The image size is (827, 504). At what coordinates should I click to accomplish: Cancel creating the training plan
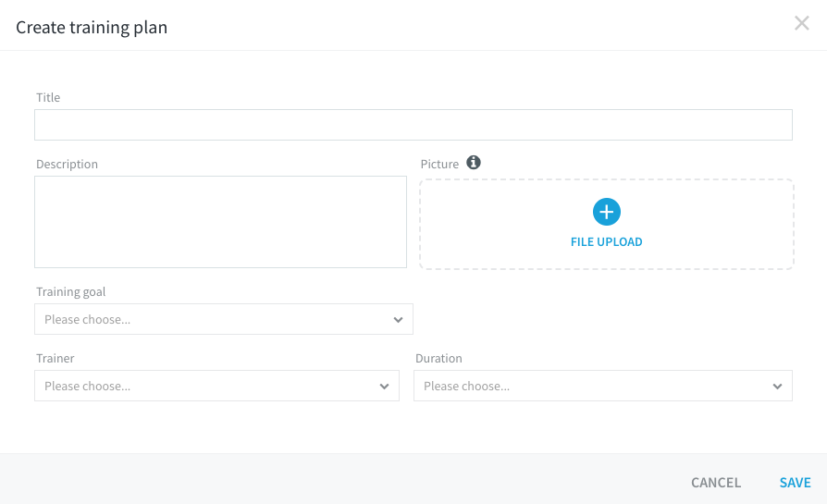716,483
